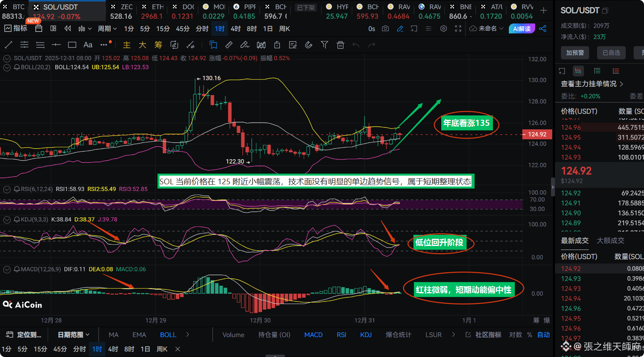
Task: Select the trend line drawing tool
Action: point(8,45)
